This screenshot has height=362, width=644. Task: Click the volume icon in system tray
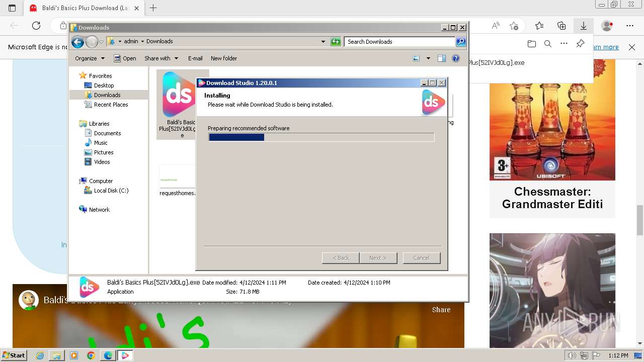[572, 355]
